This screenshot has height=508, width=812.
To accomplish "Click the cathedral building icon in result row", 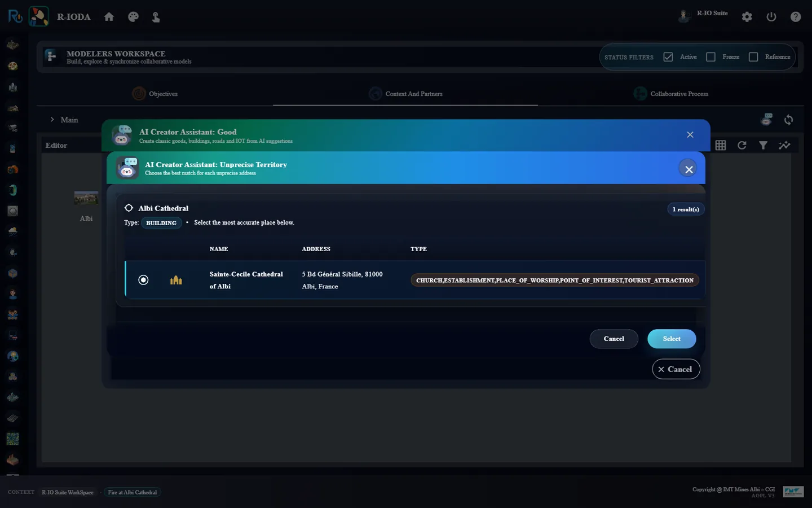I will coord(176,280).
